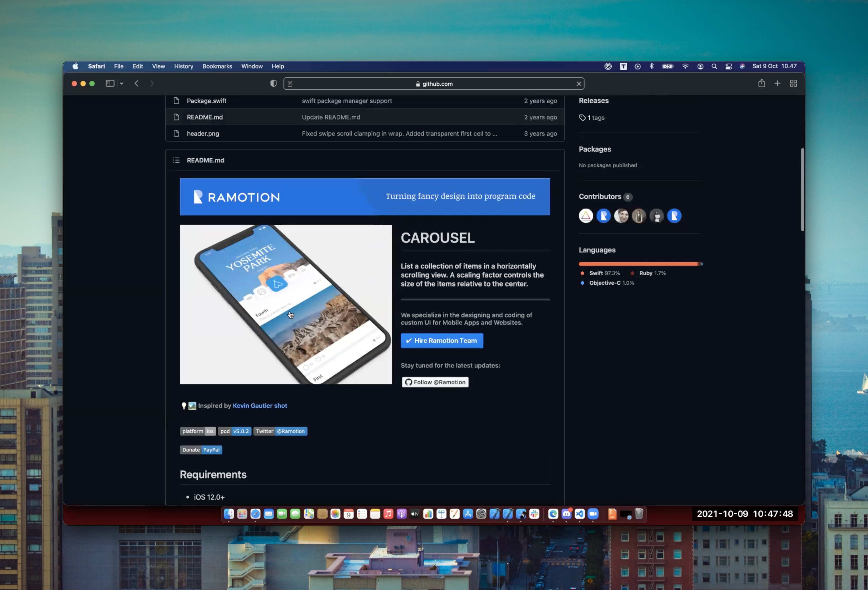Go back to the previous page
This screenshot has height=590, width=868.
coord(137,83)
